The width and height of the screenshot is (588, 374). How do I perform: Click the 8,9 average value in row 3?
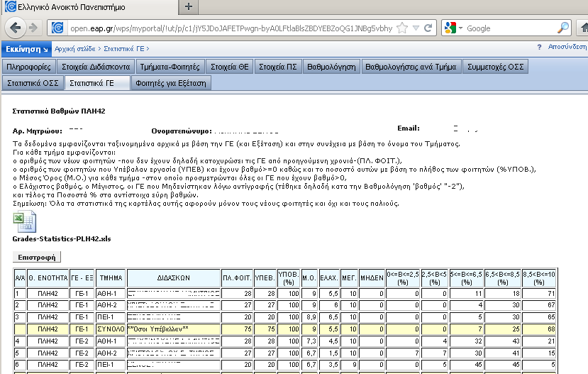(x=309, y=317)
